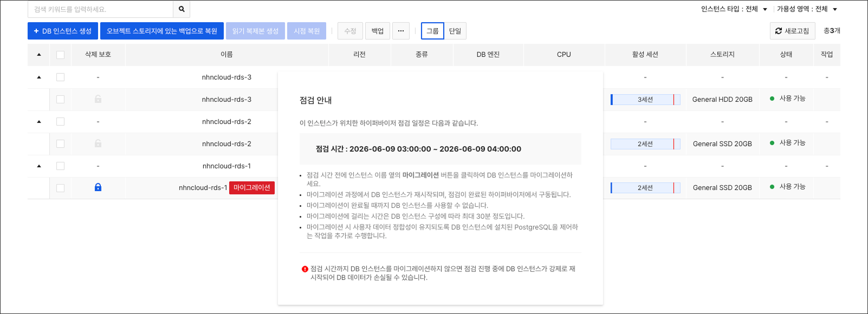Click the 활성 세션 column header
Screen dimensions: 868x314
[x=645, y=55]
